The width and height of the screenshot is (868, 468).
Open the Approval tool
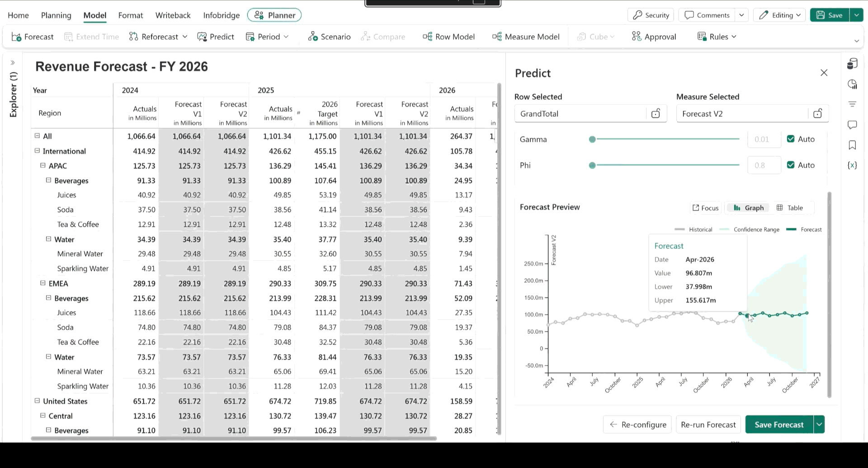pos(654,37)
